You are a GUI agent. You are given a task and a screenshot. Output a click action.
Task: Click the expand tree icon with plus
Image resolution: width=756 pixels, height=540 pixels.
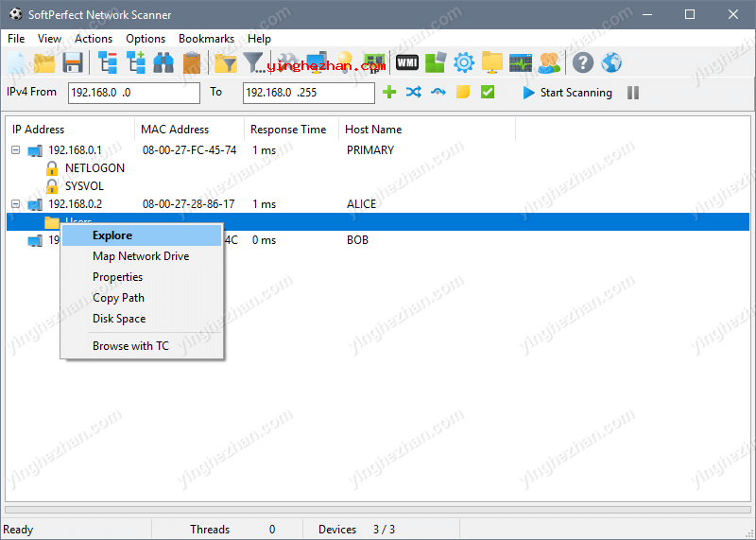pyautogui.click(x=135, y=62)
